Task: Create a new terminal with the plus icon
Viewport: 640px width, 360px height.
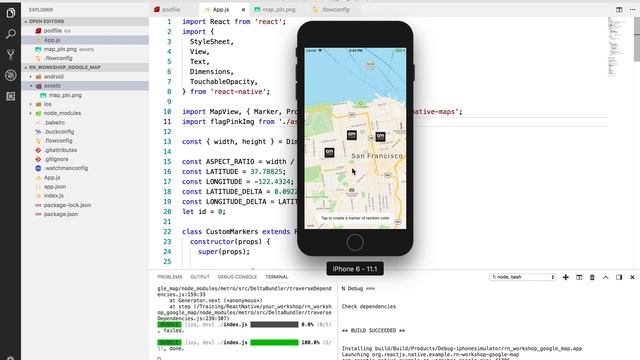Action: tap(566, 277)
